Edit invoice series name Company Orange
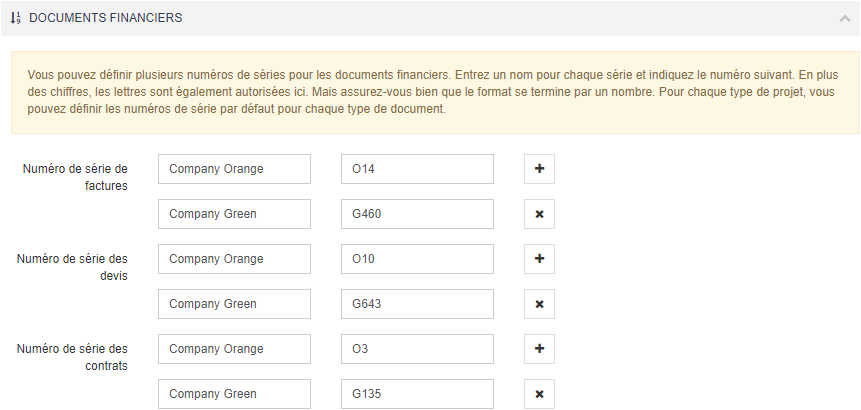The width and height of the screenshot is (861, 410). 234,169
